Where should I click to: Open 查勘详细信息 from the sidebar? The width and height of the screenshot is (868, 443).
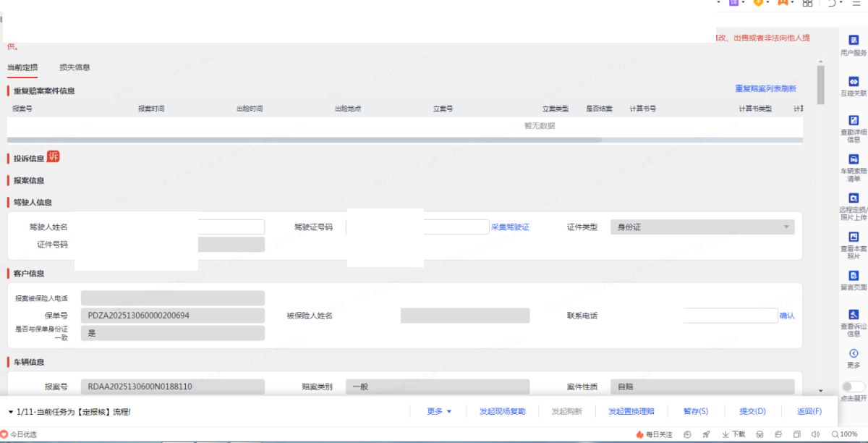tap(853, 121)
